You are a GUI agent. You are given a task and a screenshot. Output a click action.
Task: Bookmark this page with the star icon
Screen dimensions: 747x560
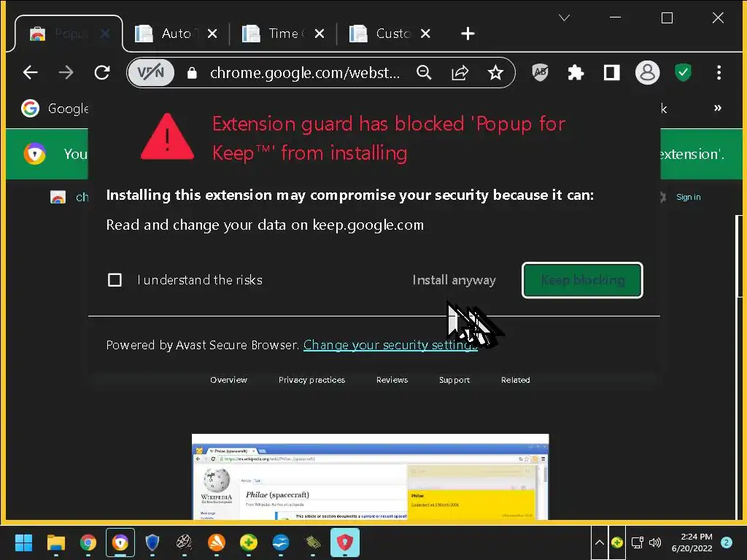495,72
